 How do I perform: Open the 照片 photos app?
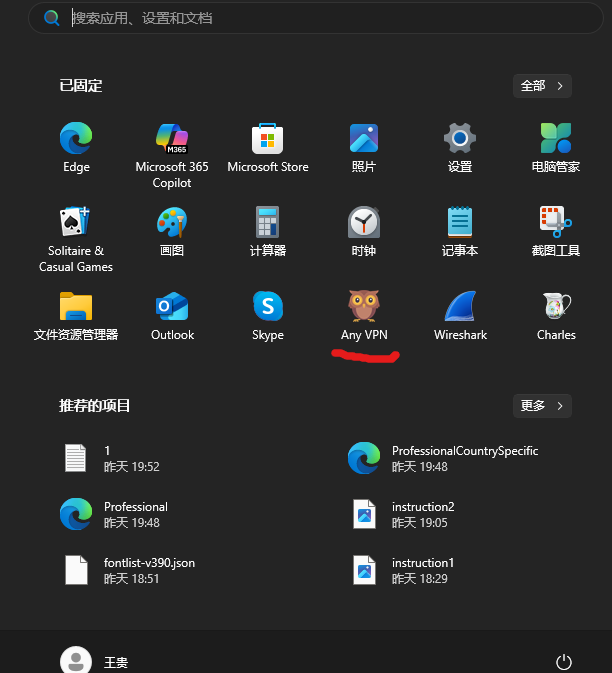(x=364, y=139)
